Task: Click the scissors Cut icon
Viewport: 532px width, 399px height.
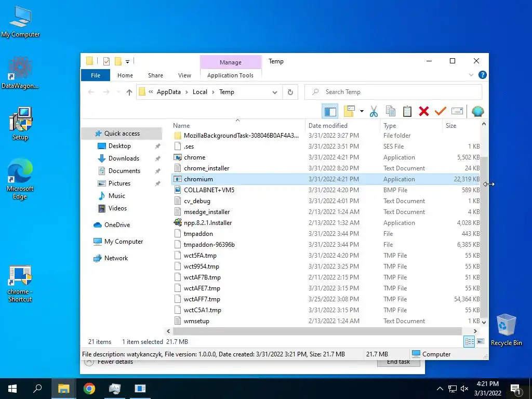Action: [374, 111]
